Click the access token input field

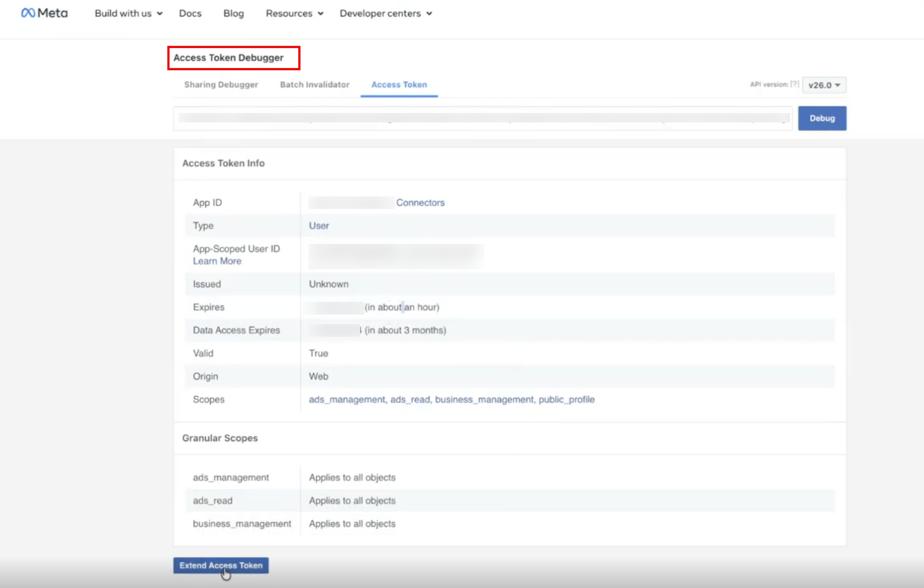click(483, 118)
